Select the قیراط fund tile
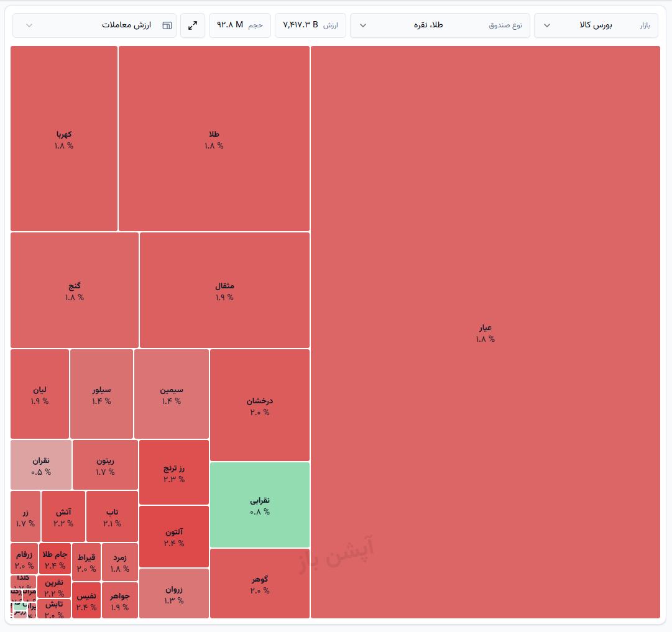 86,562
